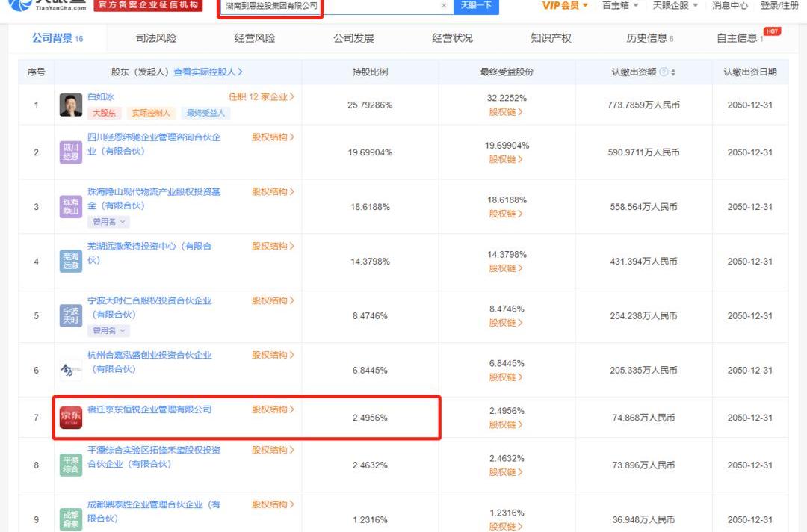The width and height of the screenshot is (807, 532).
Task: Click 任职 12 家企业 link
Action: pos(262,96)
